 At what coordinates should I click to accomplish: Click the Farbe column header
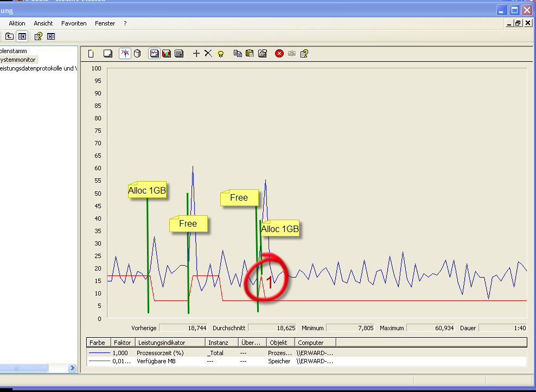click(x=99, y=343)
